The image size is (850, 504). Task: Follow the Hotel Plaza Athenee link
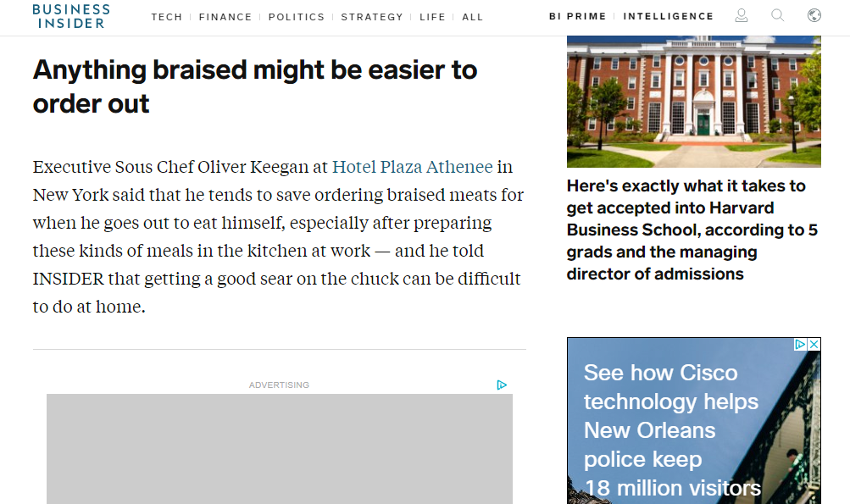(413, 166)
